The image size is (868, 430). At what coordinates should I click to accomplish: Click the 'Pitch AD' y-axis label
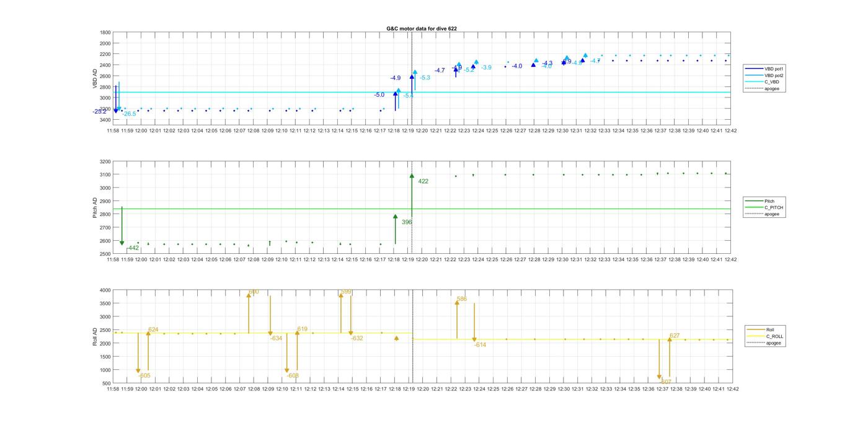point(95,207)
